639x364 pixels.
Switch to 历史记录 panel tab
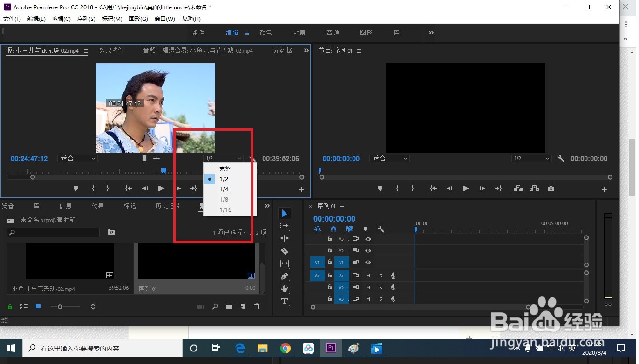tap(168, 206)
